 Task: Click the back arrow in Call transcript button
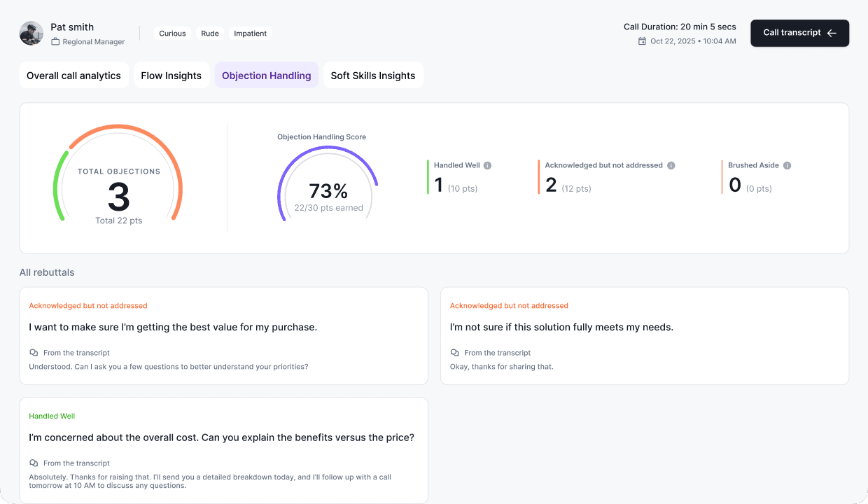832,33
